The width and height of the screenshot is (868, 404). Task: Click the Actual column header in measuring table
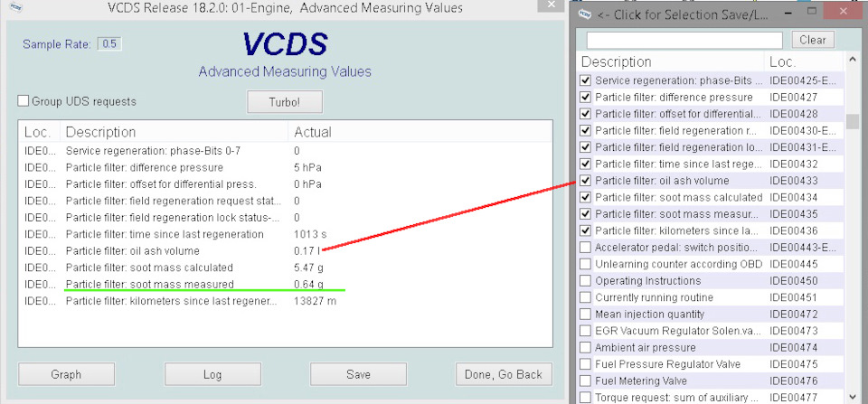pos(420,132)
